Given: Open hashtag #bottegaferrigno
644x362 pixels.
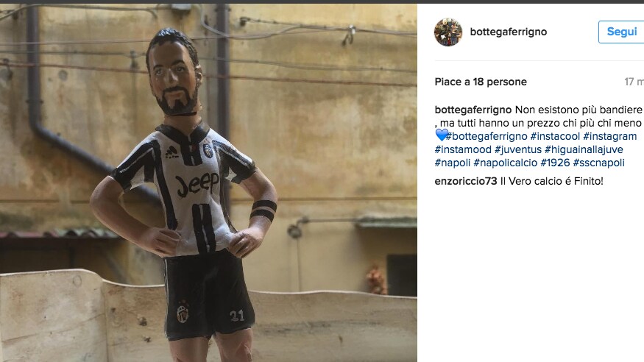Looking at the screenshot, I should click(x=486, y=136).
